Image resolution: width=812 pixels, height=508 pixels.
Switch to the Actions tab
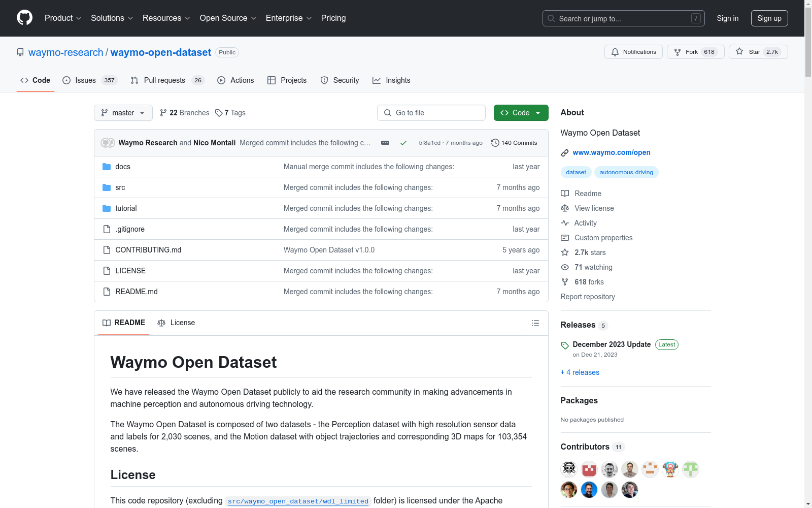[x=235, y=80]
